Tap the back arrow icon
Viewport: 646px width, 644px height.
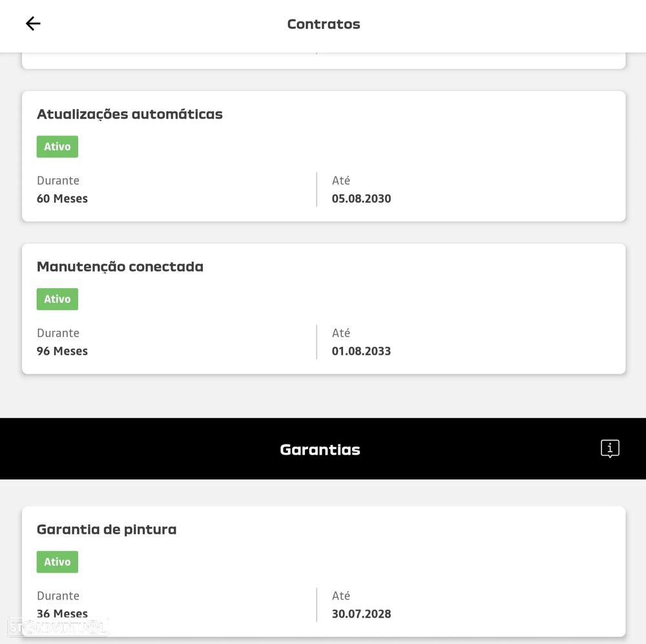[33, 24]
